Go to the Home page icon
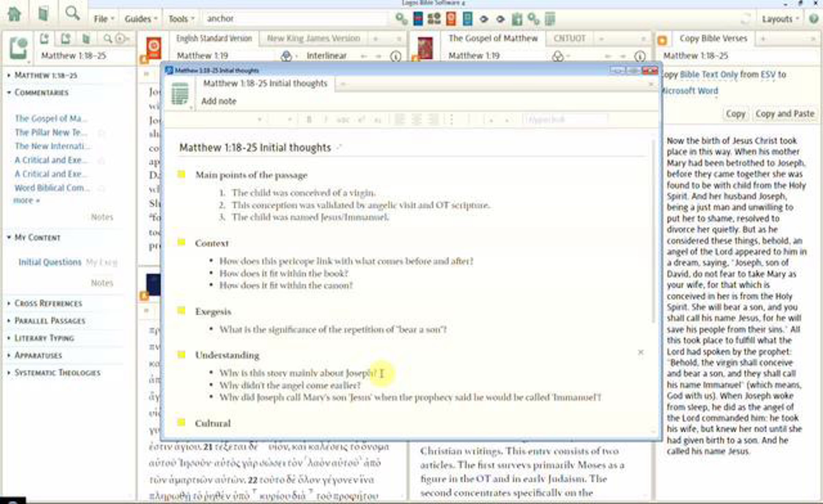Screen dimensions: 823x504 [14, 14]
